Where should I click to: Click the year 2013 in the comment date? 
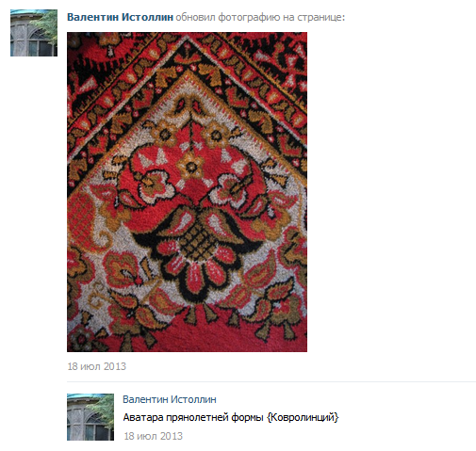pos(172,436)
